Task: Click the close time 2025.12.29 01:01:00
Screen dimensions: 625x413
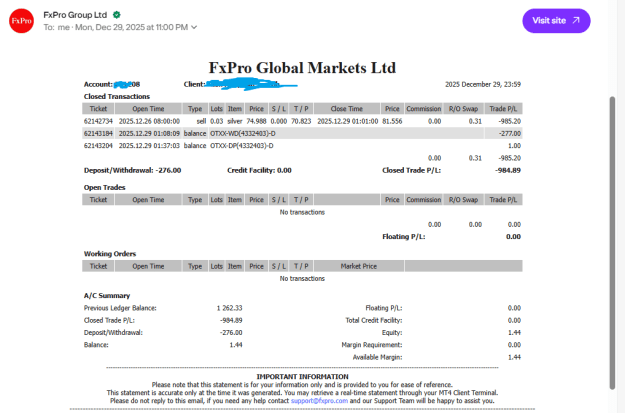Action: coord(348,121)
